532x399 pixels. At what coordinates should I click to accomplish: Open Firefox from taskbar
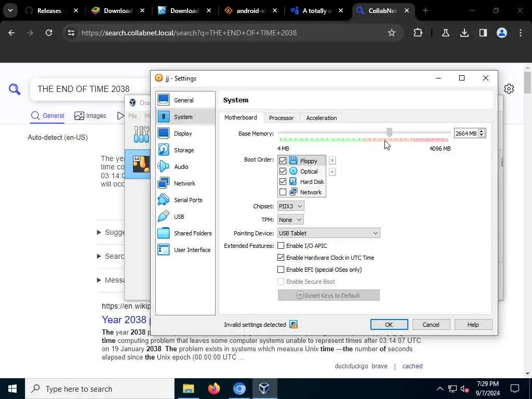214,389
